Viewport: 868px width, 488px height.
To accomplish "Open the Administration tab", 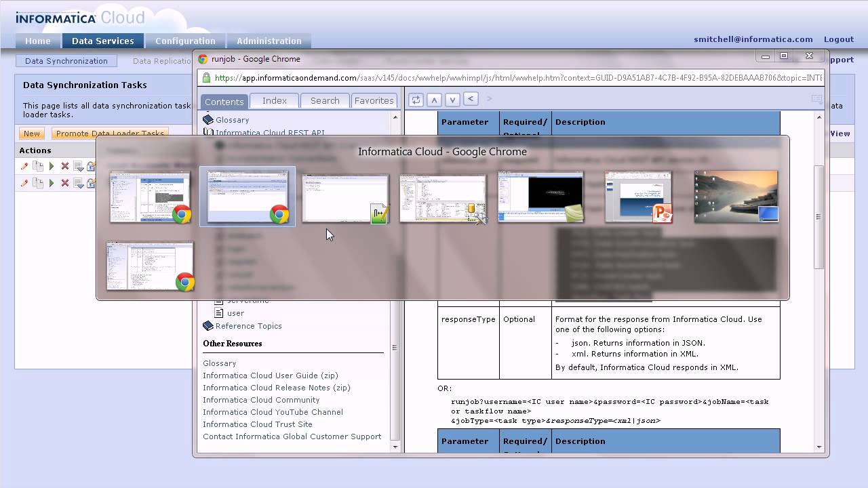I will pos(269,41).
